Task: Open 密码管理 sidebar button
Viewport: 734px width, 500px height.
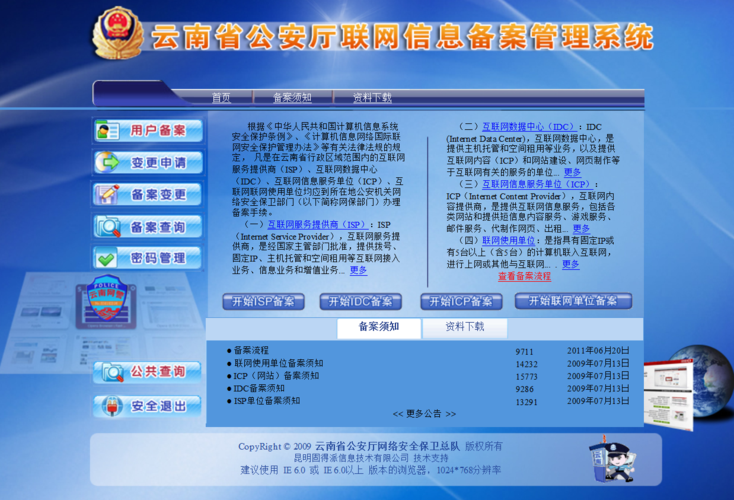Action: pos(148,257)
